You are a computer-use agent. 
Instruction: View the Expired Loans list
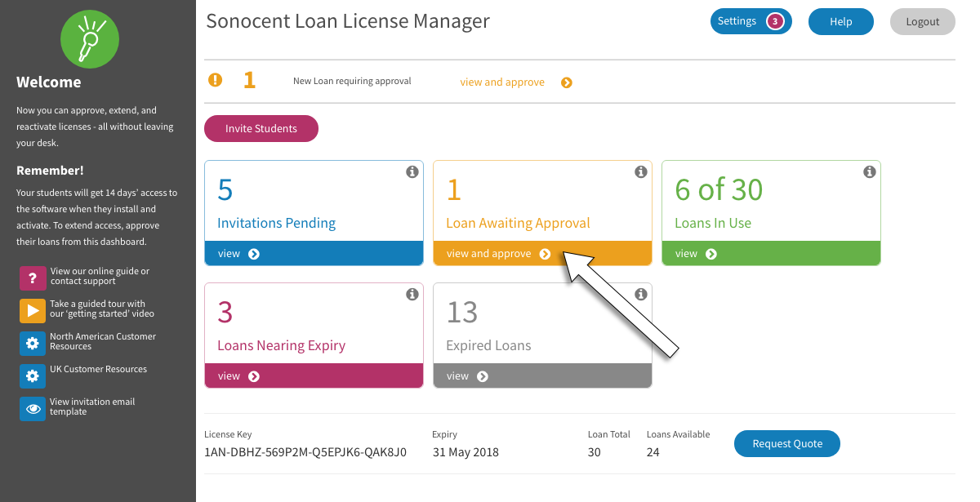tap(542, 376)
